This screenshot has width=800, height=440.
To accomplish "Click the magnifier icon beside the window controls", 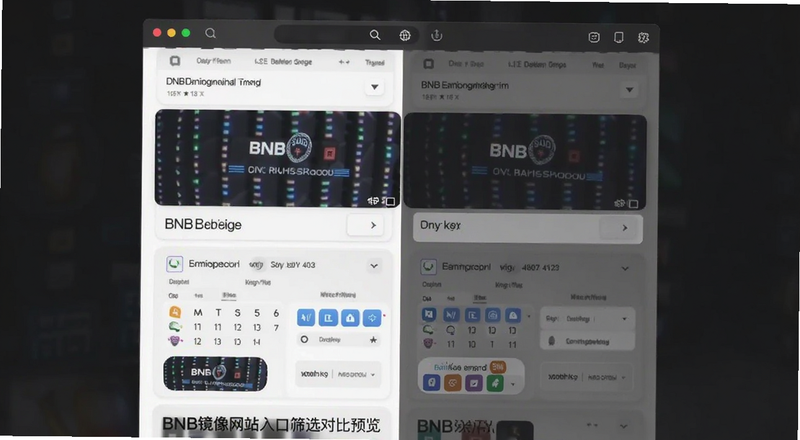I will (x=210, y=33).
